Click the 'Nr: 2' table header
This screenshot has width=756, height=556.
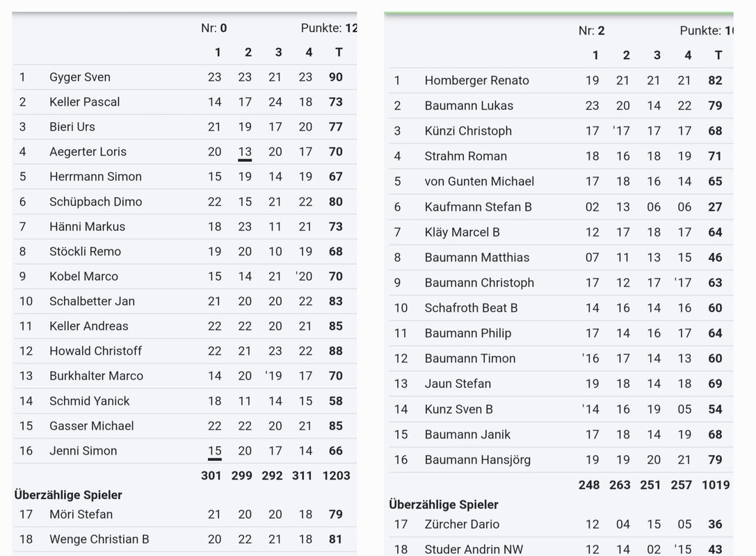592,31
